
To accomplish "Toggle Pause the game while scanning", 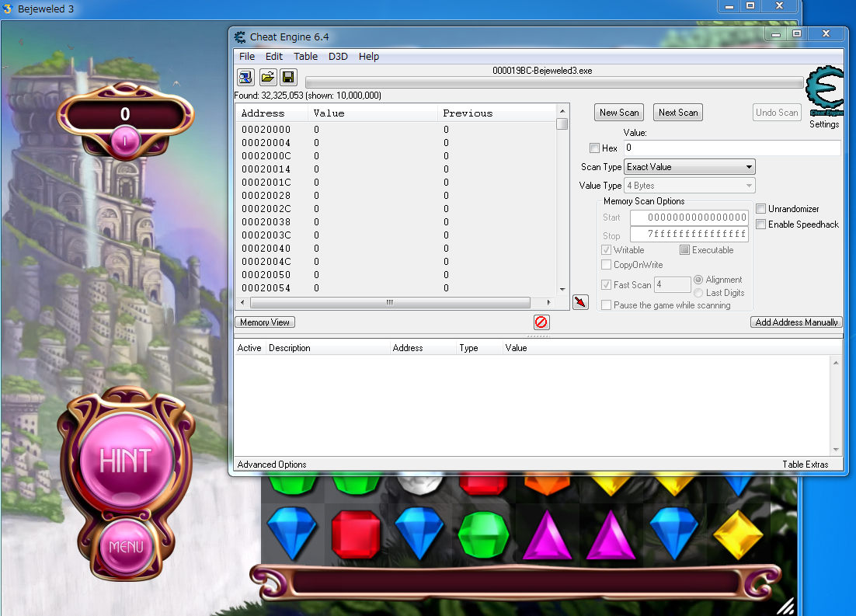I will click(x=606, y=305).
